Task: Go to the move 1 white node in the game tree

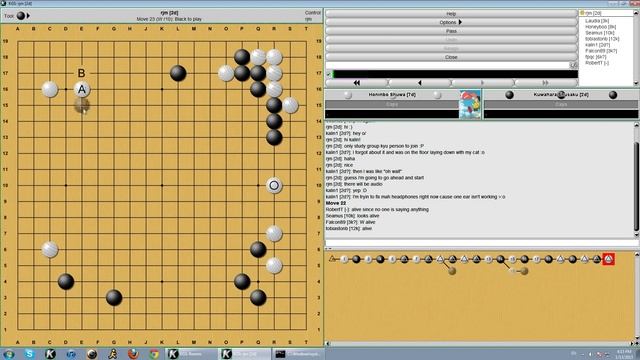Action: pos(344,259)
